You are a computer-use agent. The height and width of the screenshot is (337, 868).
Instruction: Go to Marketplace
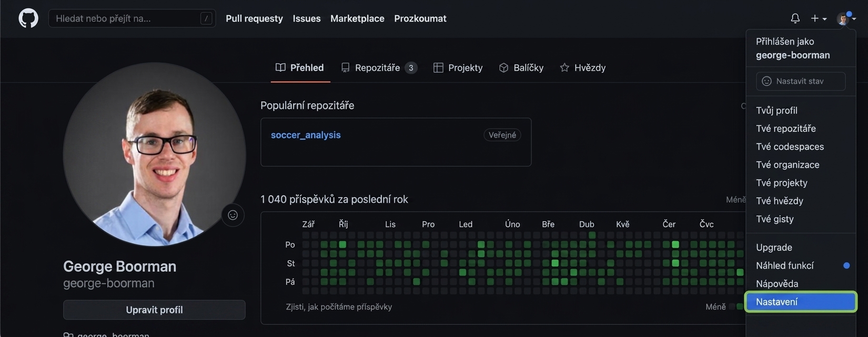[357, 18]
